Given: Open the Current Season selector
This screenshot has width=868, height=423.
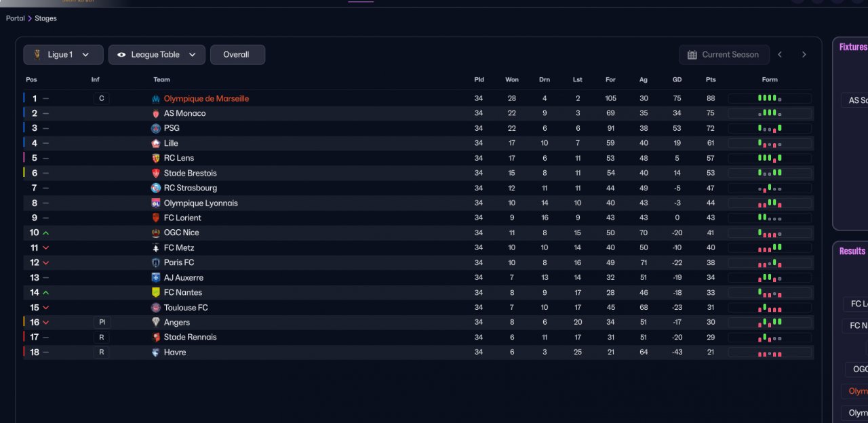Looking at the screenshot, I should pos(724,55).
